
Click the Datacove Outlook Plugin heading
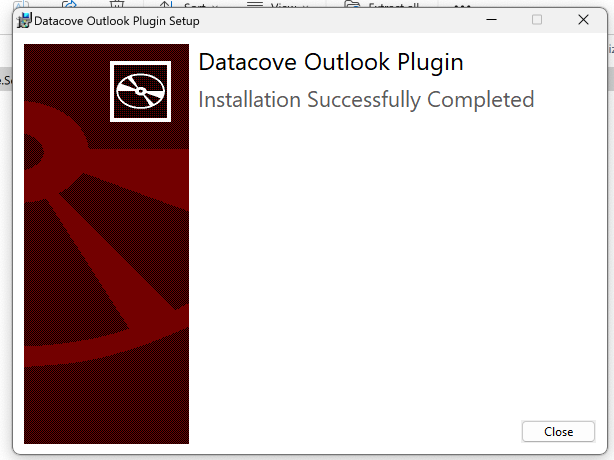click(330, 62)
